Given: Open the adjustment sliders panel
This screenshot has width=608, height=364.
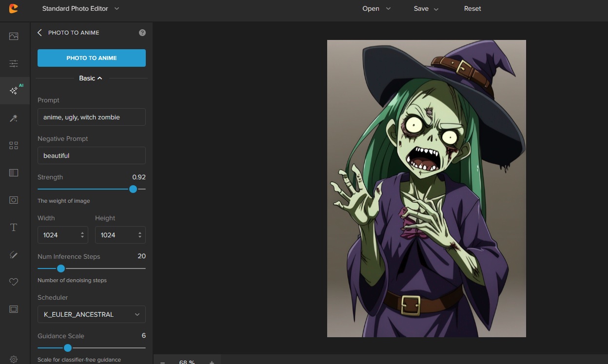Looking at the screenshot, I should 14,64.
